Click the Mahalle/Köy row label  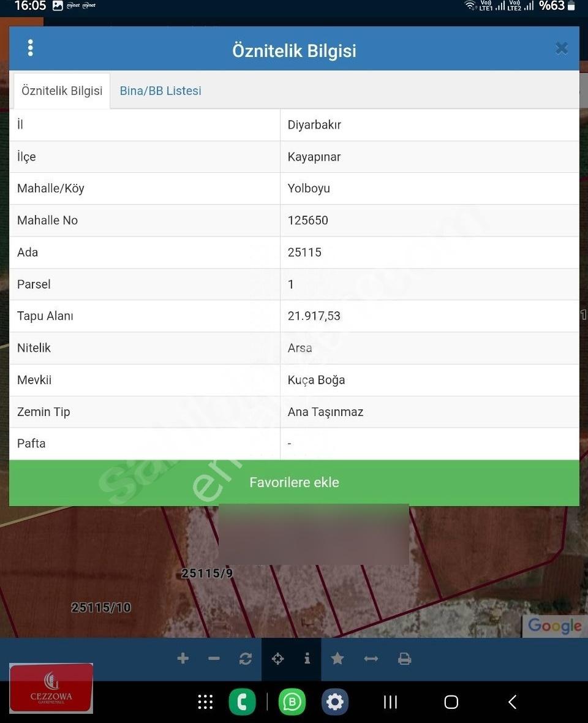click(51, 189)
